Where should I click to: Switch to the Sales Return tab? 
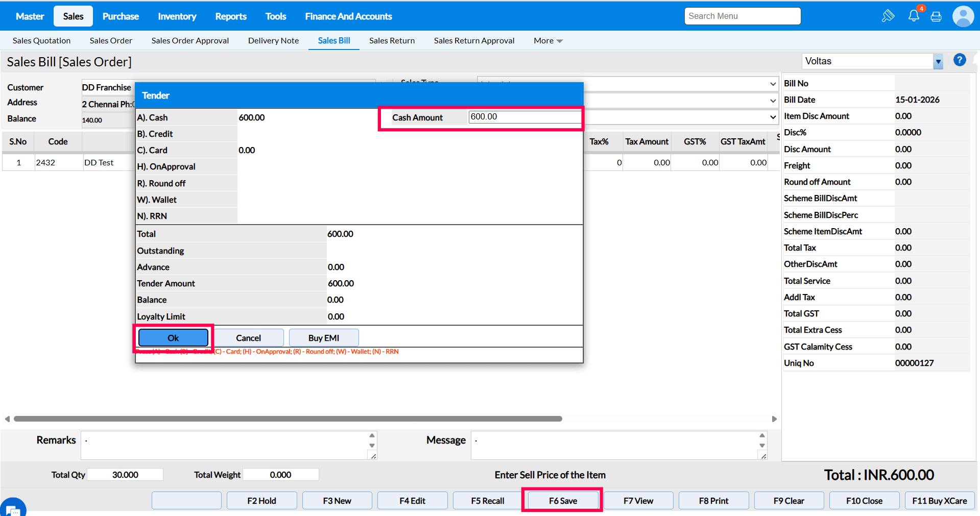click(392, 41)
